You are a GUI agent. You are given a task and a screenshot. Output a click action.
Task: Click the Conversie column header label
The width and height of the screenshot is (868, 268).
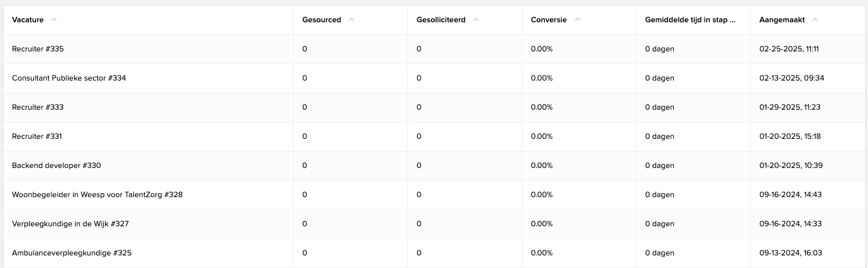[549, 20]
